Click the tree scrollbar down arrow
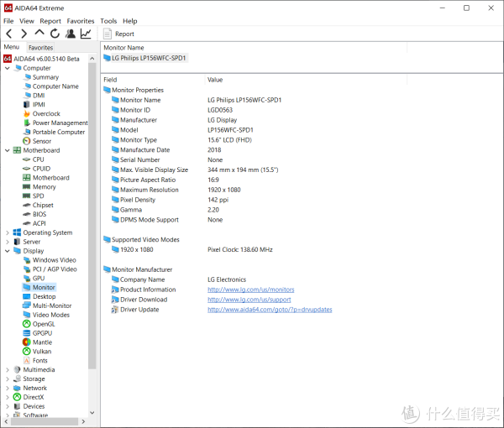 (x=92, y=413)
